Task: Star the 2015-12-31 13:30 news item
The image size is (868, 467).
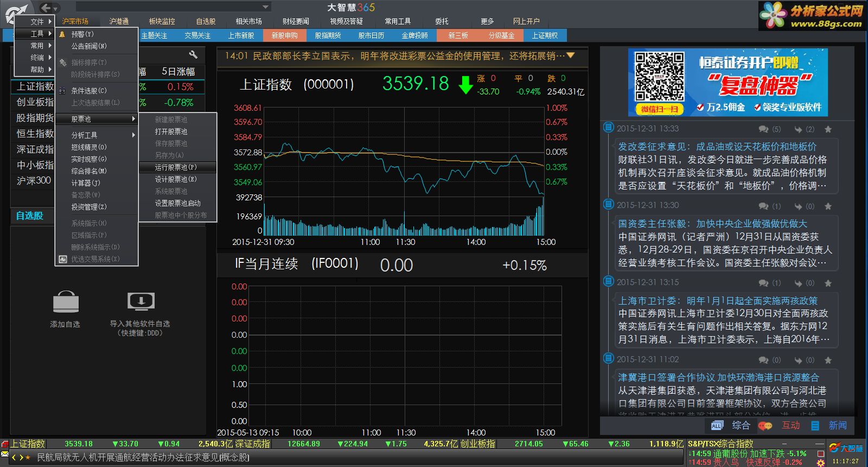Action: coord(828,206)
